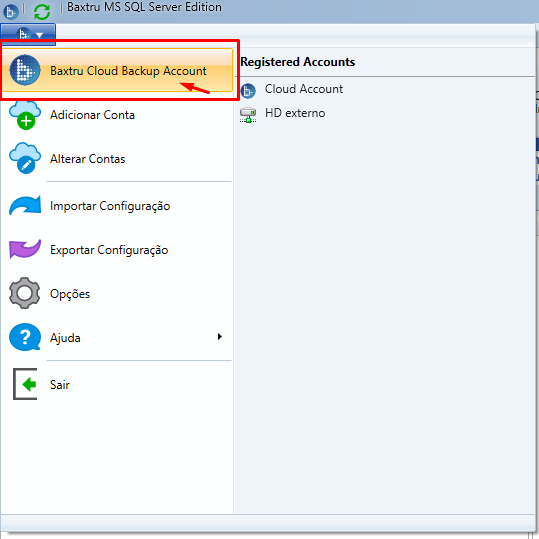Toggle the Baxtru application menu dropdown button

coord(28,34)
